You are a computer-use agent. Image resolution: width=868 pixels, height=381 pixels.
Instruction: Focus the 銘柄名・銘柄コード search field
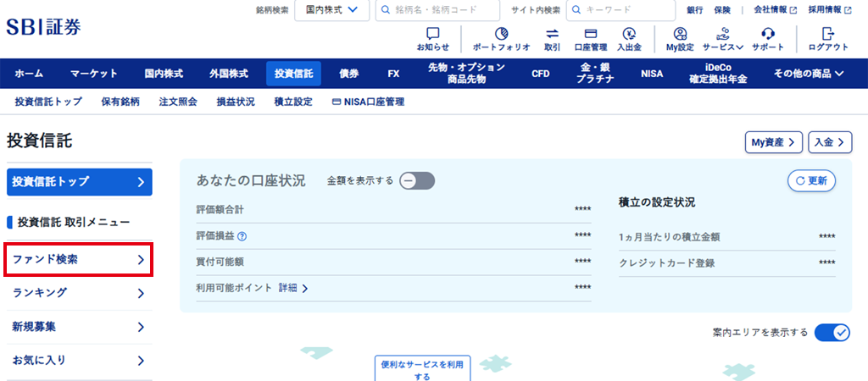click(x=437, y=10)
